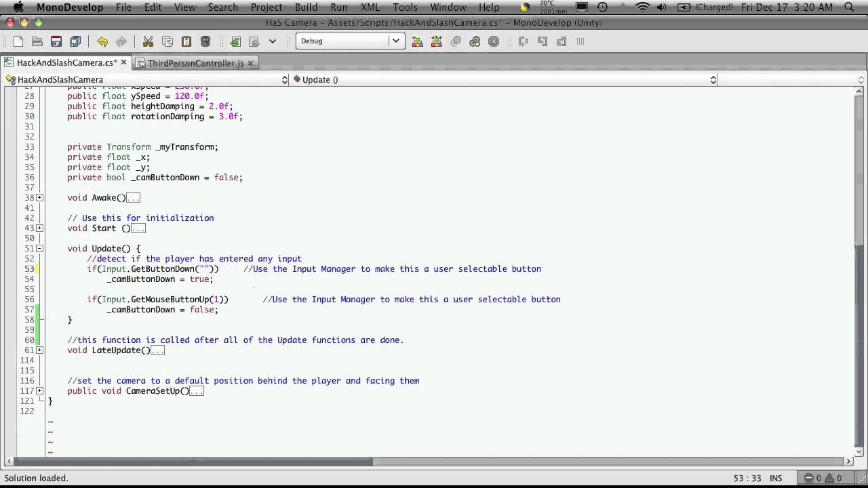Paste from clipboard using toolbar icon
Image resolution: width=868 pixels, height=488 pixels.
click(x=186, y=41)
